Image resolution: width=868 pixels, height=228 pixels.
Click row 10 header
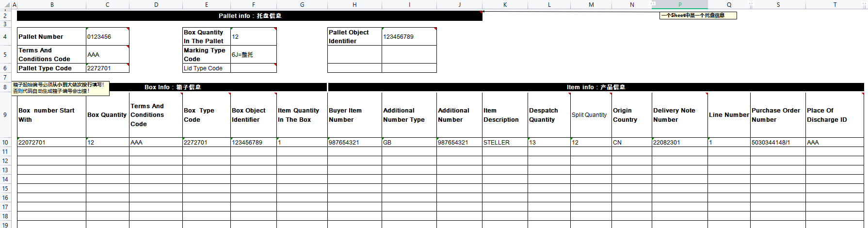(x=5, y=143)
